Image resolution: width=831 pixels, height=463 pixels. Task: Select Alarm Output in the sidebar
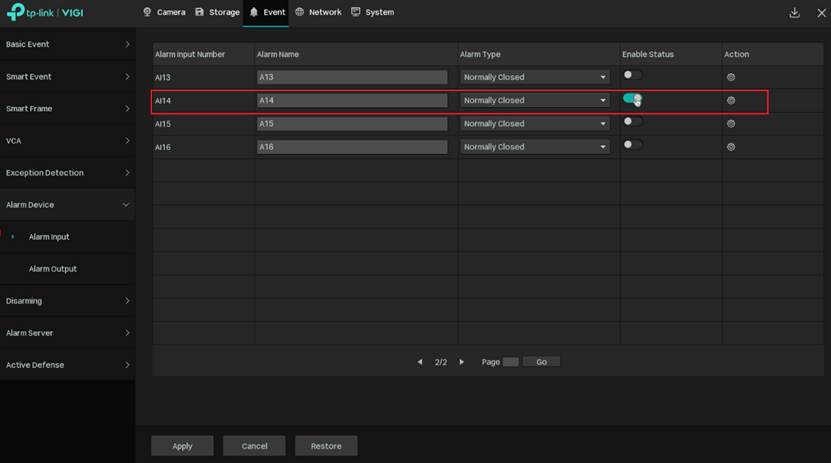pos(52,269)
